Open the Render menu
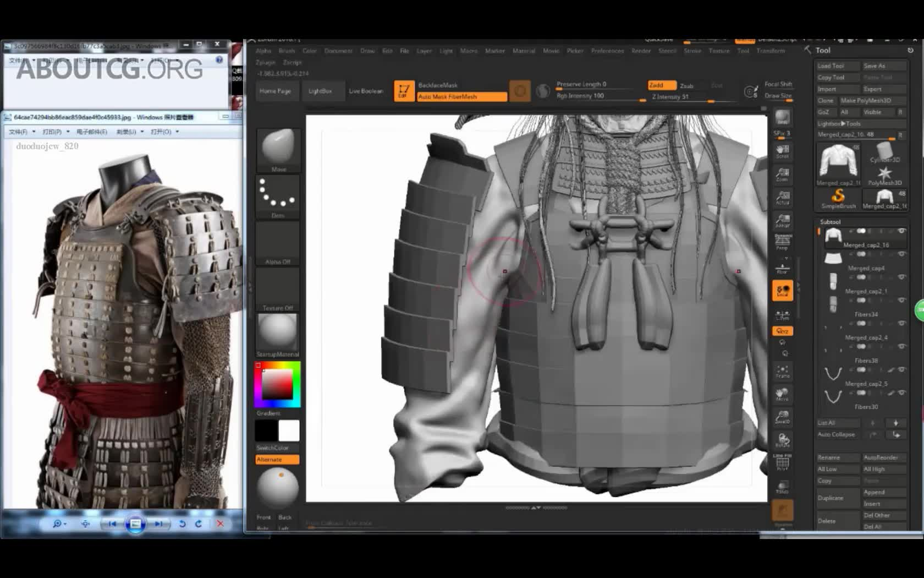 click(x=641, y=51)
